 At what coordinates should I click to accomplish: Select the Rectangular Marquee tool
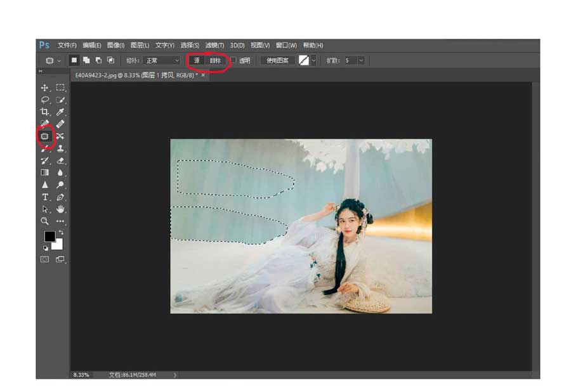[60, 88]
